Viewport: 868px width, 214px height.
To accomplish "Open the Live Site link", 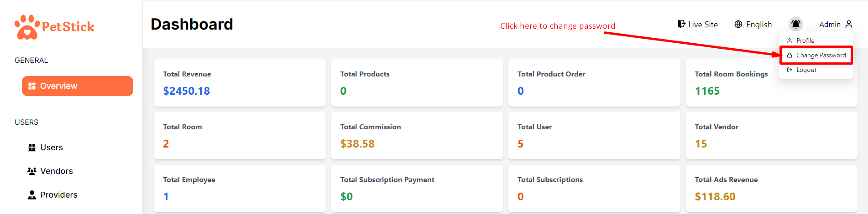I will [x=702, y=25].
